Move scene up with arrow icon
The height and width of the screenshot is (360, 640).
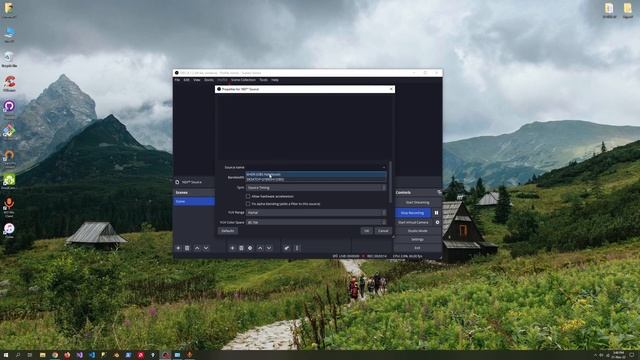[197, 248]
